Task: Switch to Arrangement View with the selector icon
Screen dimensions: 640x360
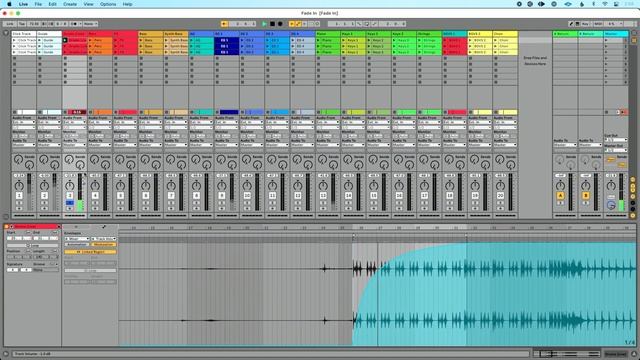Action: [x=634, y=33]
